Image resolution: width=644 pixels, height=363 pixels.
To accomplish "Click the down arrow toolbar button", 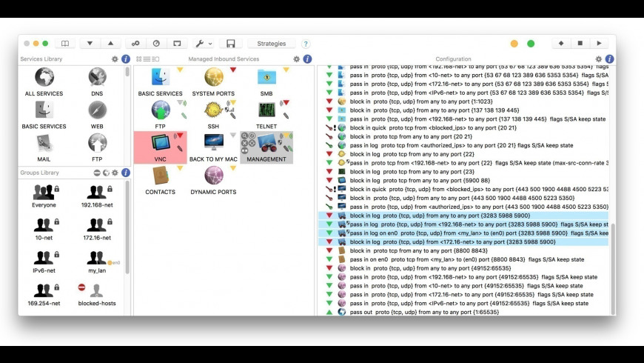I will click(90, 44).
